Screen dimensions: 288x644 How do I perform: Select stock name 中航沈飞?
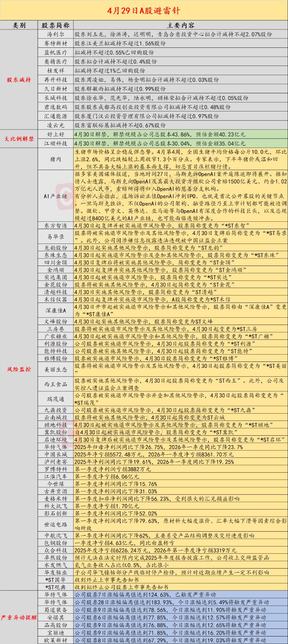(x=56, y=536)
